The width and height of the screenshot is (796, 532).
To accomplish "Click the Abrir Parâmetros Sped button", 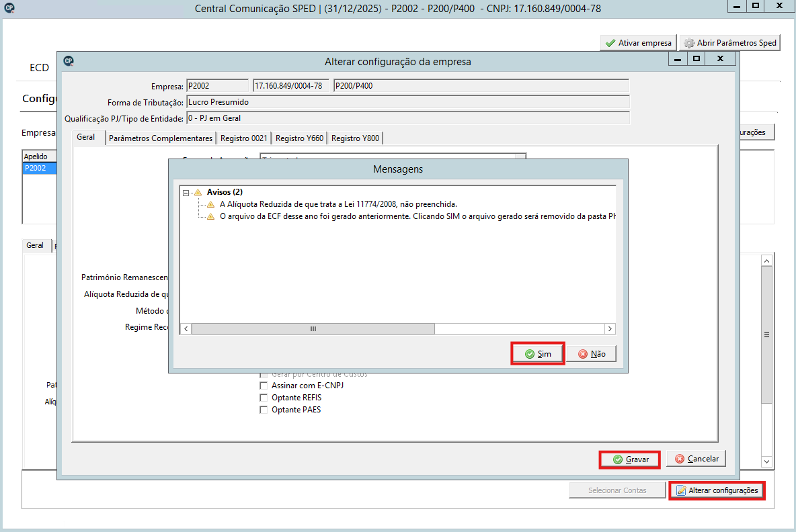I will click(730, 43).
